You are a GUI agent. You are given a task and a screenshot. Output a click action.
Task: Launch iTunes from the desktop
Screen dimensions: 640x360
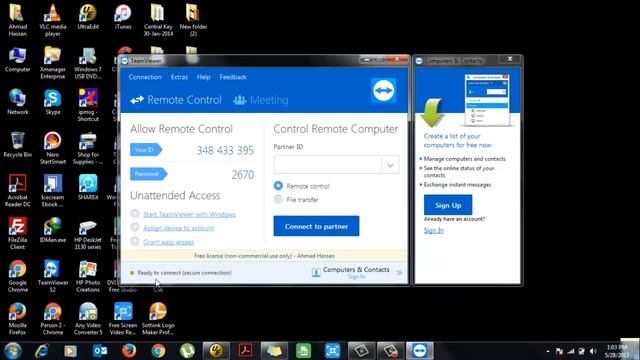click(x=123, y=16)
